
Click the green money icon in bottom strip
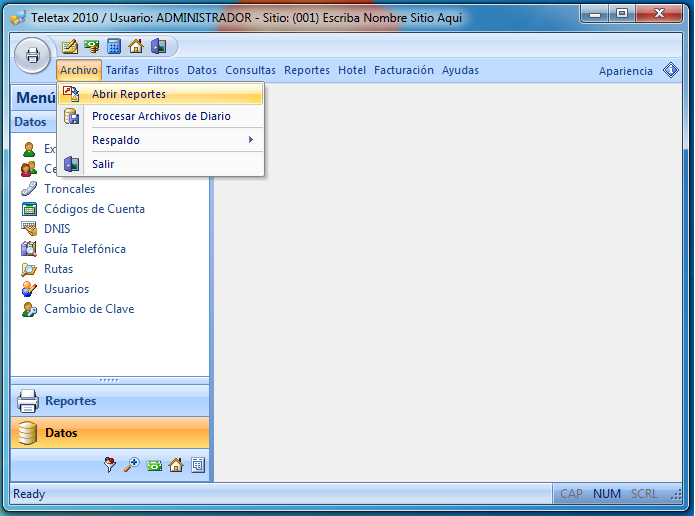tap(154, 465)
